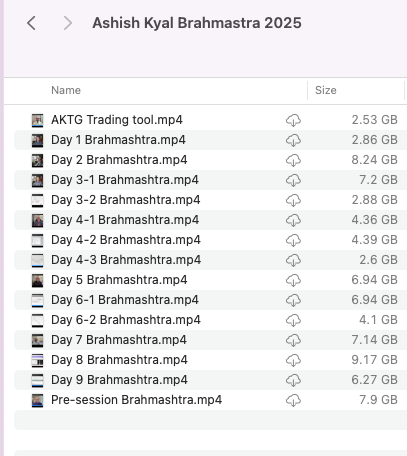Screen dimensions: 407x456
Task: Download Day 2 Brahmashtra.mp4 from iCloud
Action: click(x=293, y=160)
